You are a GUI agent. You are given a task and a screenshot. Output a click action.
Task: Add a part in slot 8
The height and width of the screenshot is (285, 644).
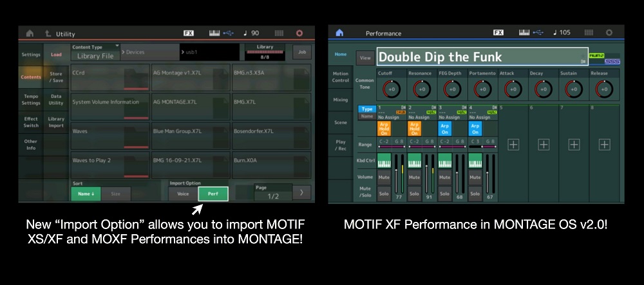point(604,144)
